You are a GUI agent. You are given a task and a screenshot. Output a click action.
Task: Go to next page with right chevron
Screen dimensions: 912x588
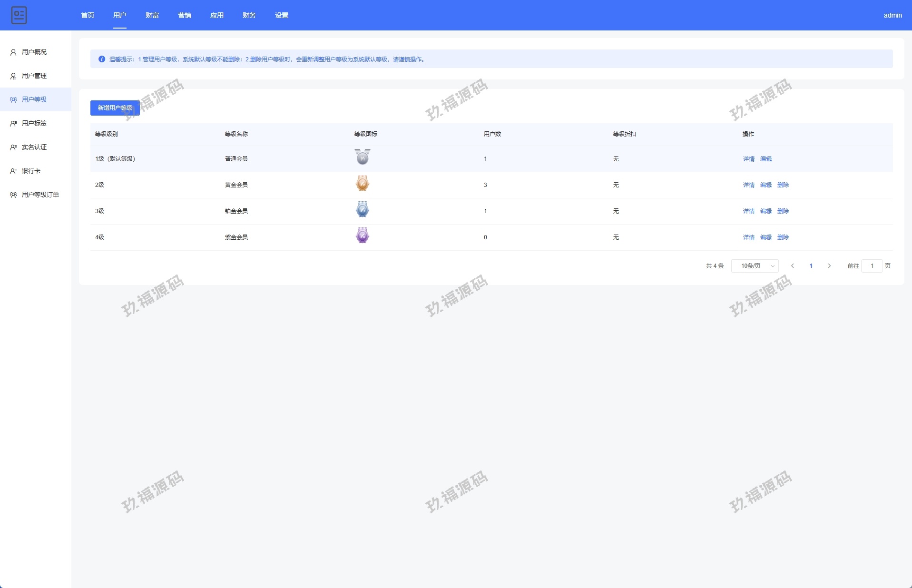[829, 266]
